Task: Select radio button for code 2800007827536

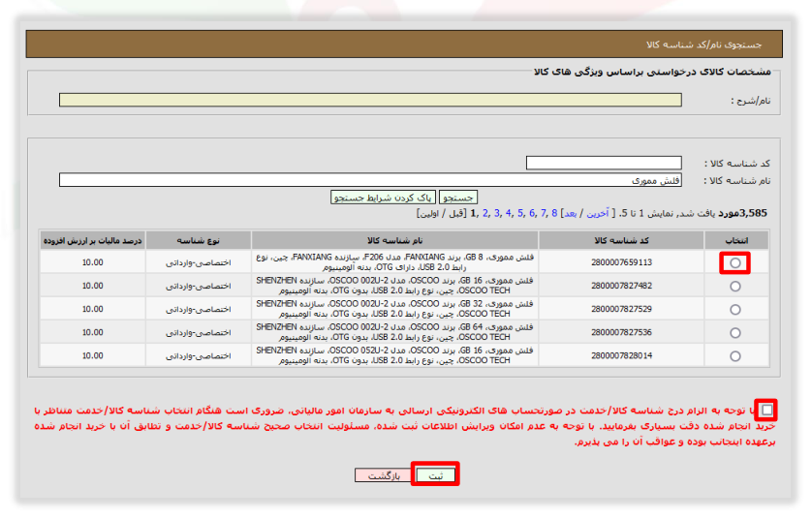Action: tap(734, 333)
